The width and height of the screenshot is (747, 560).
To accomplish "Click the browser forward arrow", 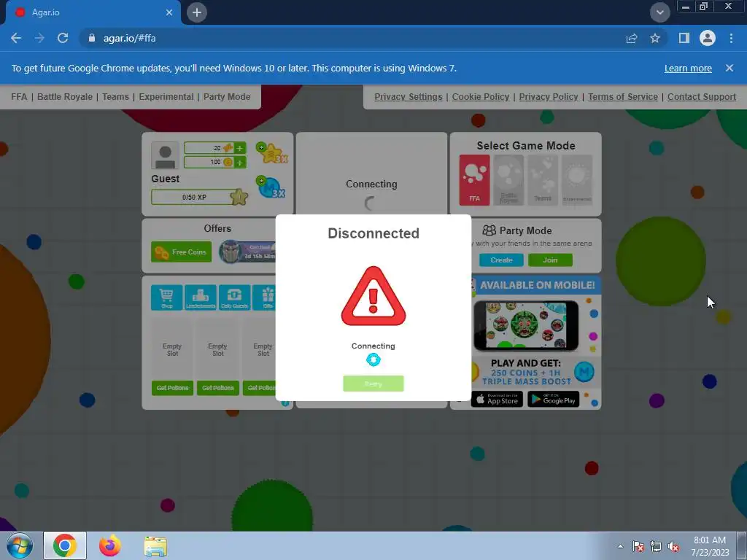I will pyautogui.click(x=39, y=38).
